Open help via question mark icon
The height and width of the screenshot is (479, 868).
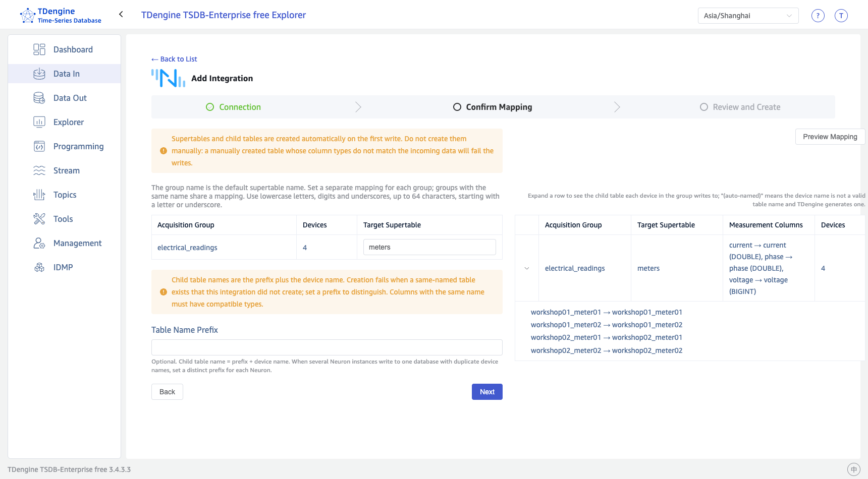click(818, 16)
